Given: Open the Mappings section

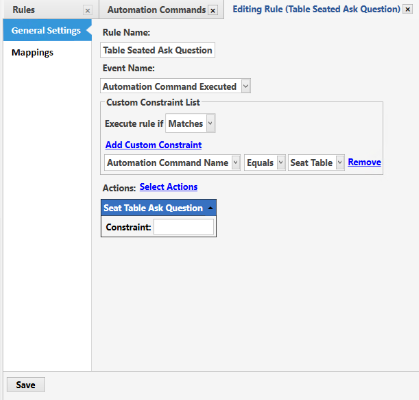Looking at the screenshot, I should click(32, 53).
